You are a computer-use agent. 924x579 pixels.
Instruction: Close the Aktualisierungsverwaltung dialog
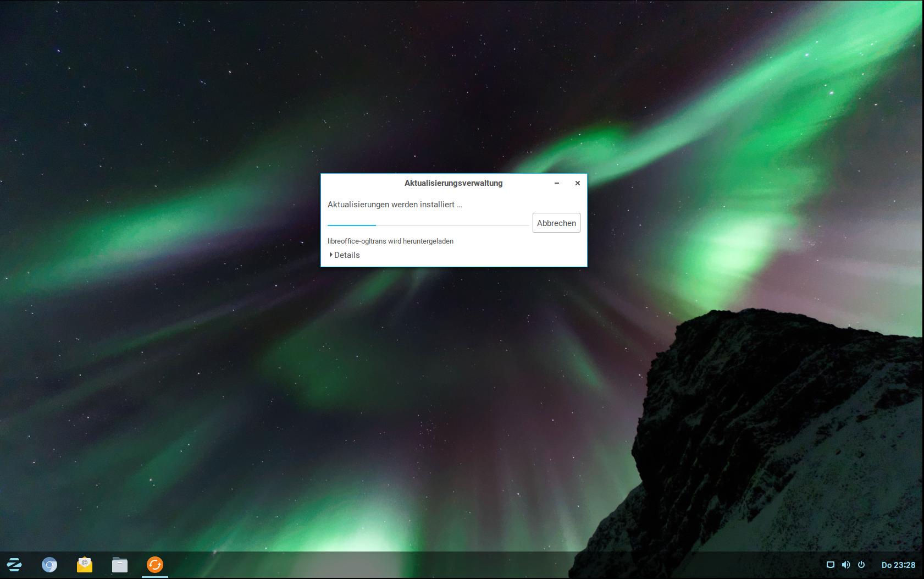click(578, 183)
